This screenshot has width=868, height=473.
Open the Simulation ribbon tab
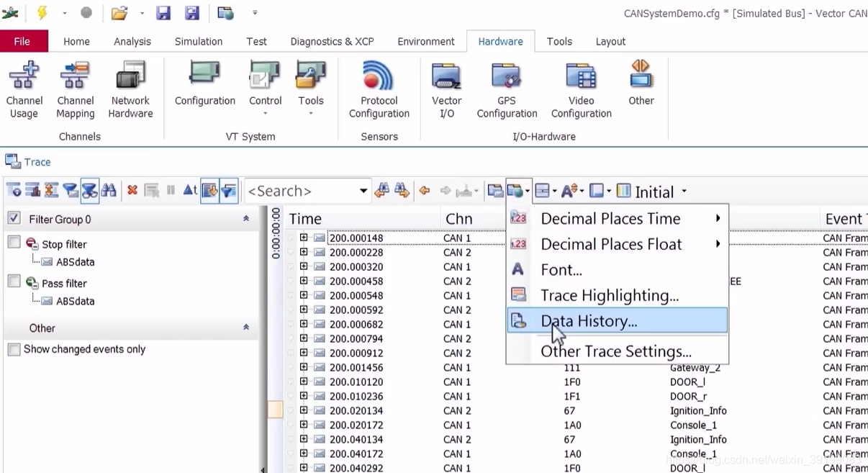click(x=199, y=41)
